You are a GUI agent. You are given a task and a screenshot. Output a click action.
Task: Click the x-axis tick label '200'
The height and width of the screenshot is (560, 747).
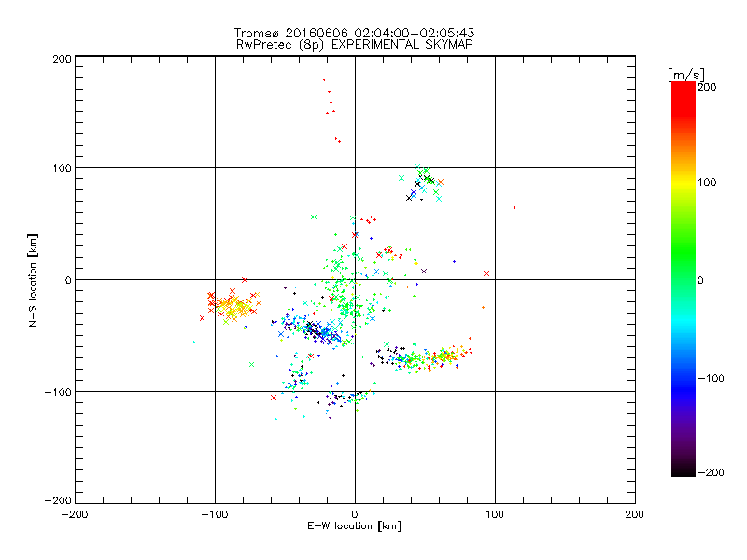(x=635, y=514)
